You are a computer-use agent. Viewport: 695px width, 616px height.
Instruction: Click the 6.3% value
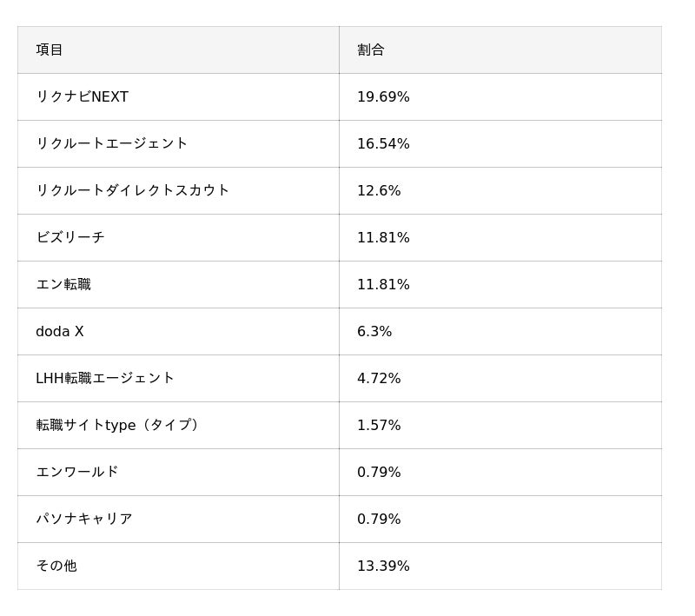tap(374, 331)
